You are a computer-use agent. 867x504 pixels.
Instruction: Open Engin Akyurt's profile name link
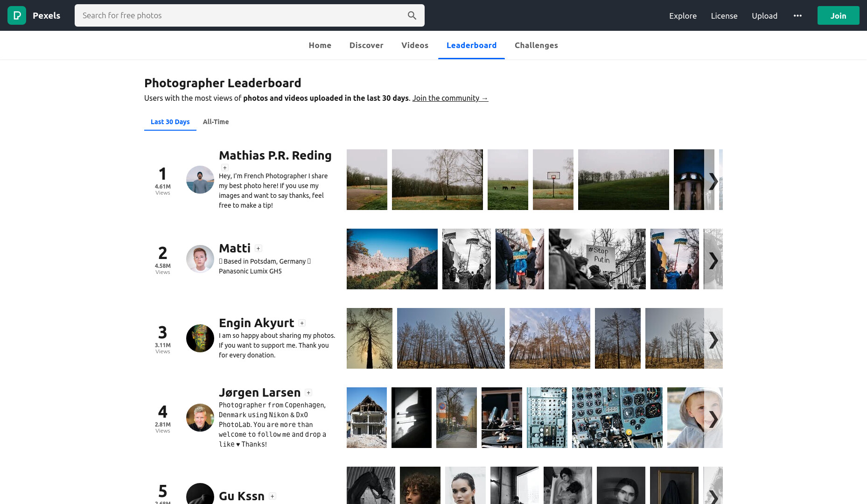point(257,323)
